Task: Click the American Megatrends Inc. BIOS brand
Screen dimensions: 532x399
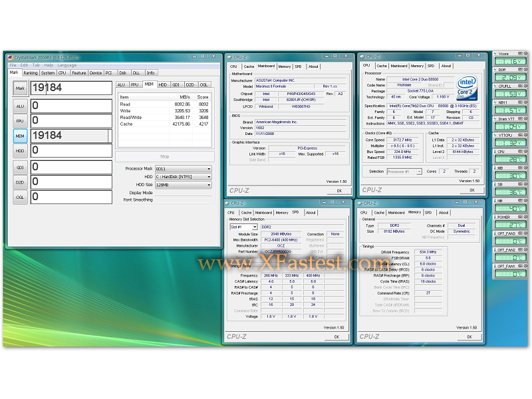Action: [301, 122]
